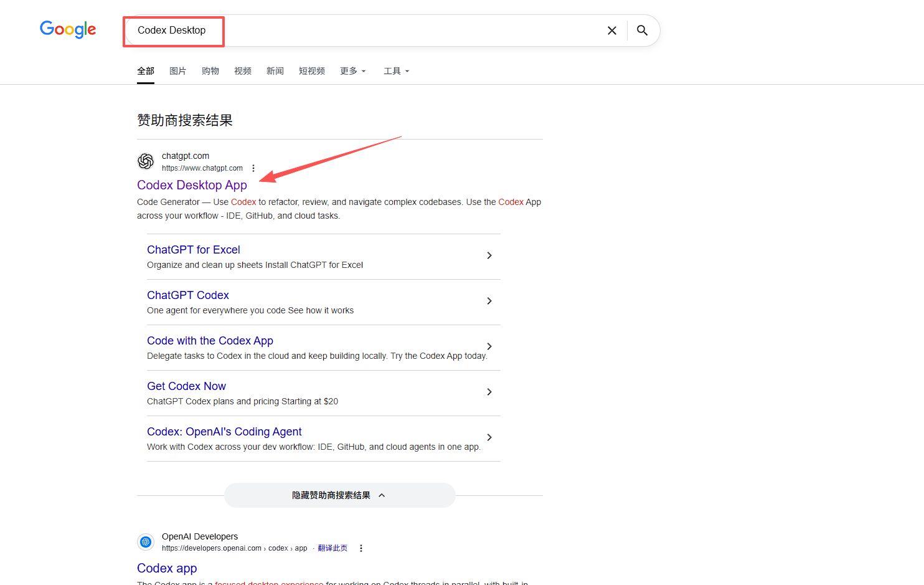
Task: Select the 全部 tab
Action: pos(146,71)
